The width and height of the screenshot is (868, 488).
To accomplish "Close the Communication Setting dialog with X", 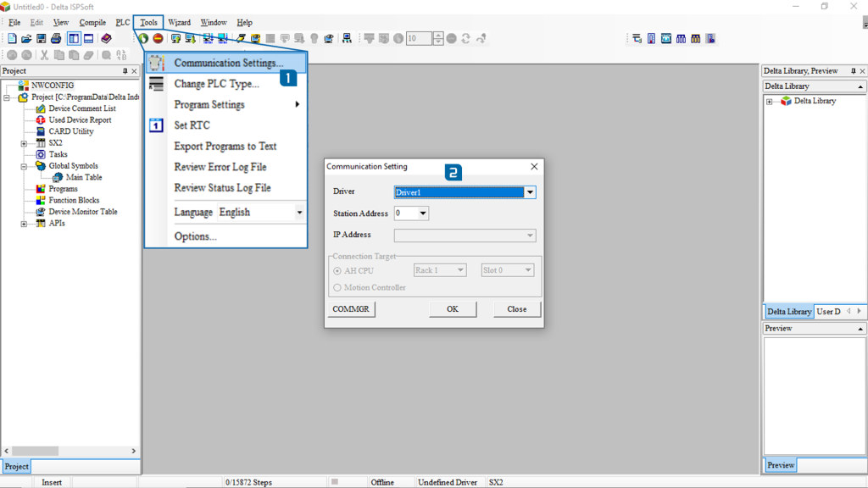I will (534, 167).
